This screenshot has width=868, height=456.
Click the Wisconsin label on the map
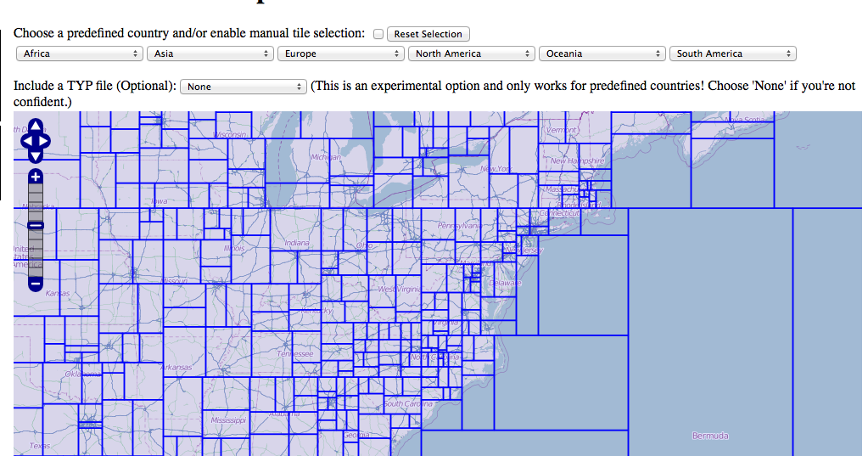tap(230, 135)
